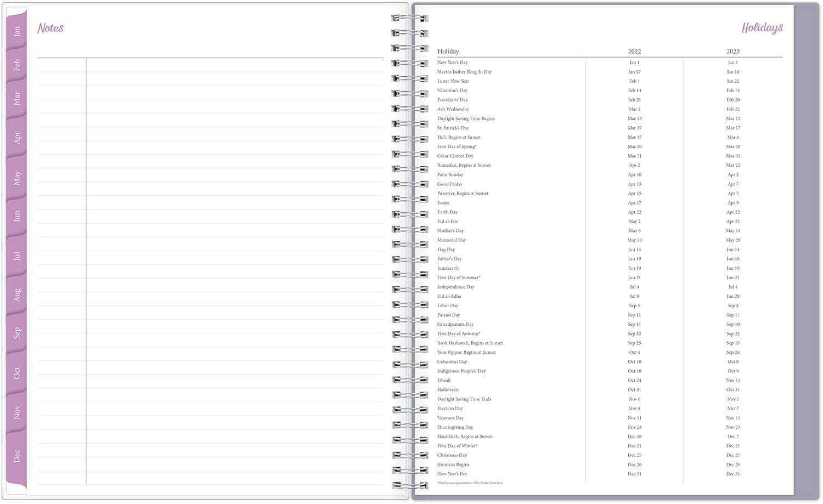
Task: Select the Father's Day entry
Action: (x=449, y=259)
